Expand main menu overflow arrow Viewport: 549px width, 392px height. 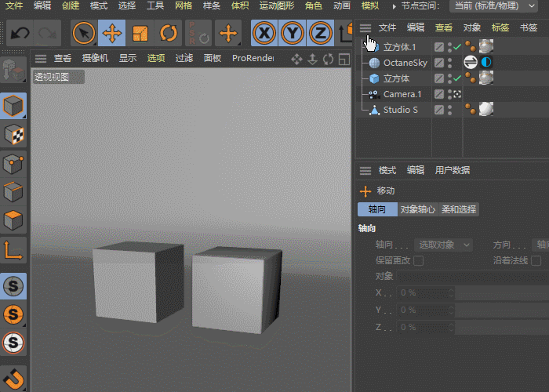point(394,6)
